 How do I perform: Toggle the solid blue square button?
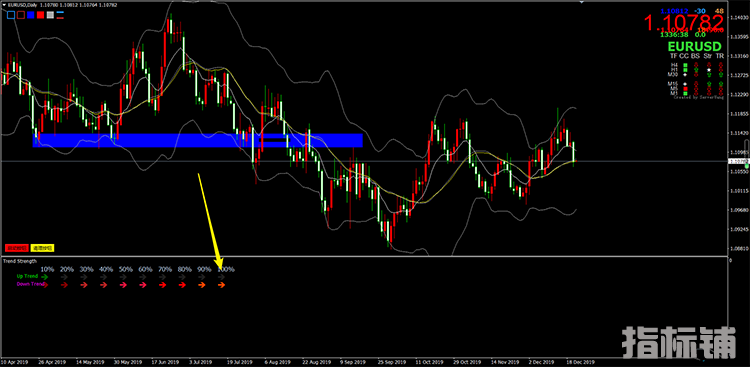31,15
